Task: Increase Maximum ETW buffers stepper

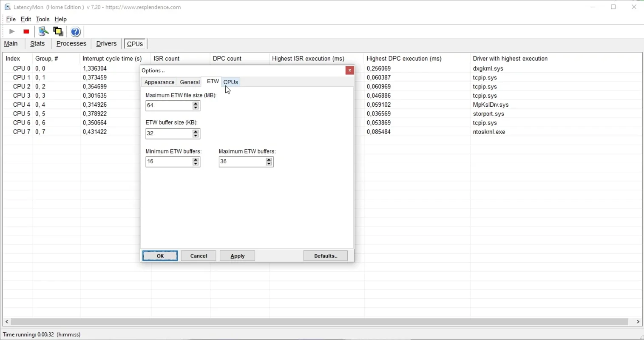Action: click(x=269, y=159)
